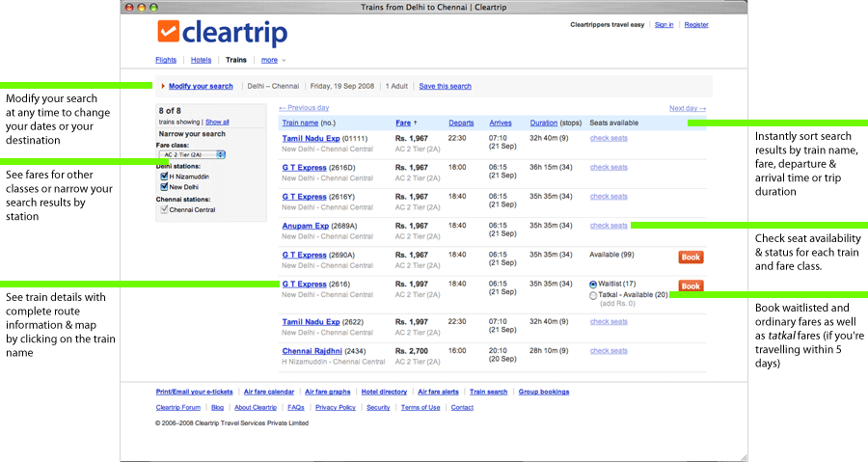Click the red arrow before Modify your search
The width and height of the screenshot is (868, 462).
pos(163,86)
